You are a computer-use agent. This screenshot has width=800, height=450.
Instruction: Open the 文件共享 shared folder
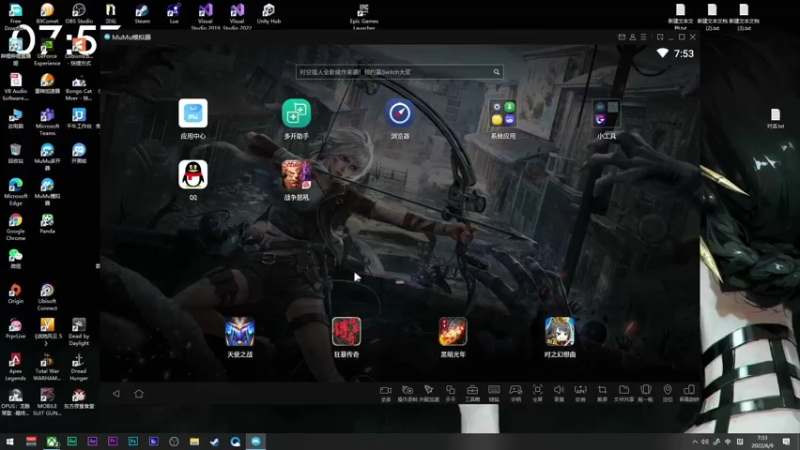tap(624, 393)
